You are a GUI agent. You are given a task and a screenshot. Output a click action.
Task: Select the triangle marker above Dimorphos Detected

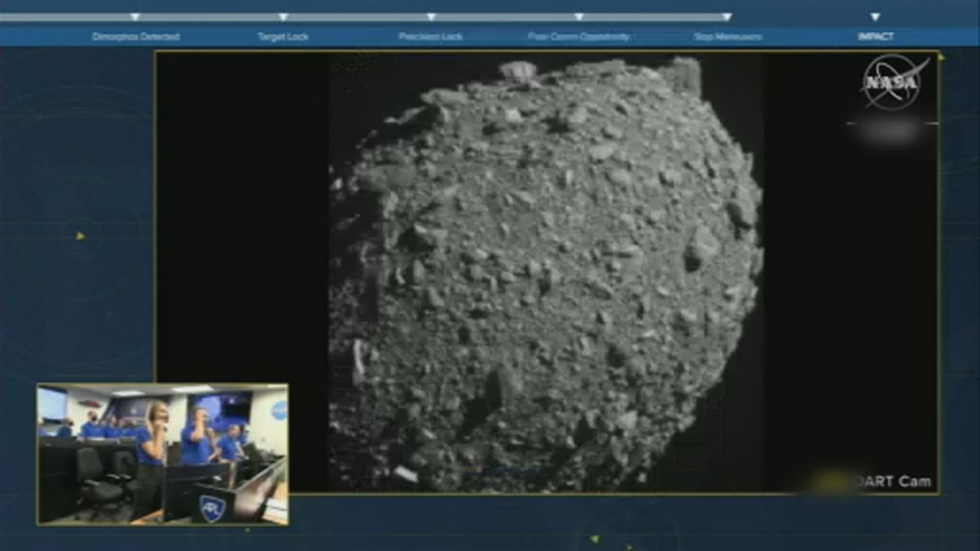pyautogui.click(x=136, y=16)
